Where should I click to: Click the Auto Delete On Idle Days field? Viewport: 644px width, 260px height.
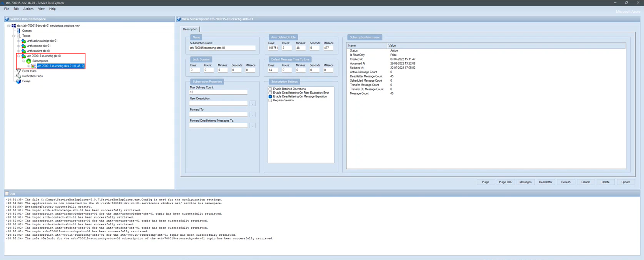tap(273, 48)
